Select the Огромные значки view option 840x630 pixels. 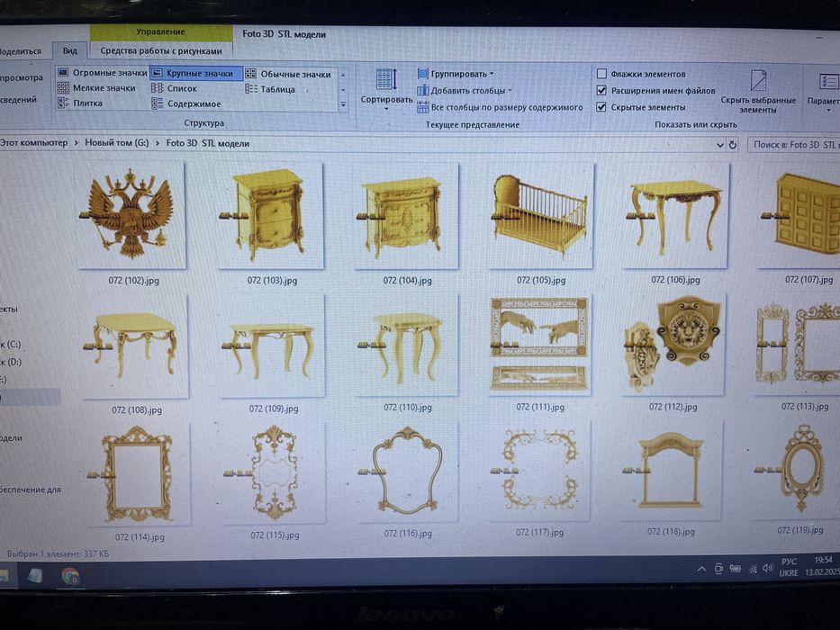point(102,72)
